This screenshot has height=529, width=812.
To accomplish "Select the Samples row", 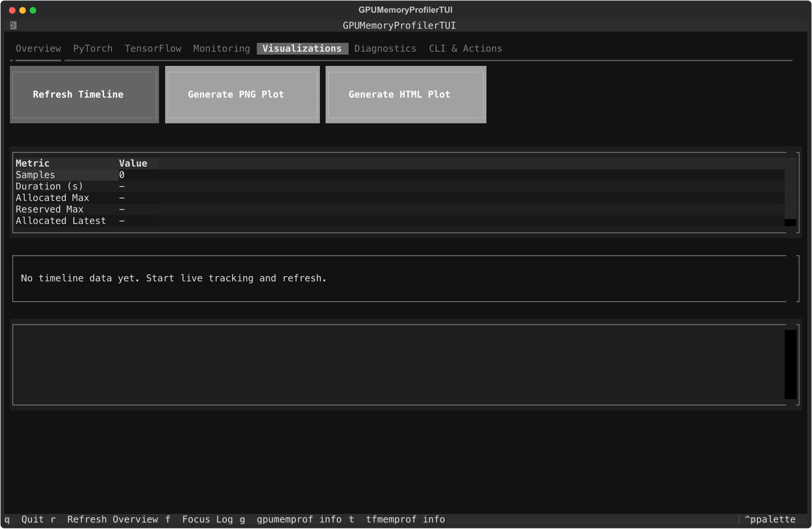I will tap(399, 175).
